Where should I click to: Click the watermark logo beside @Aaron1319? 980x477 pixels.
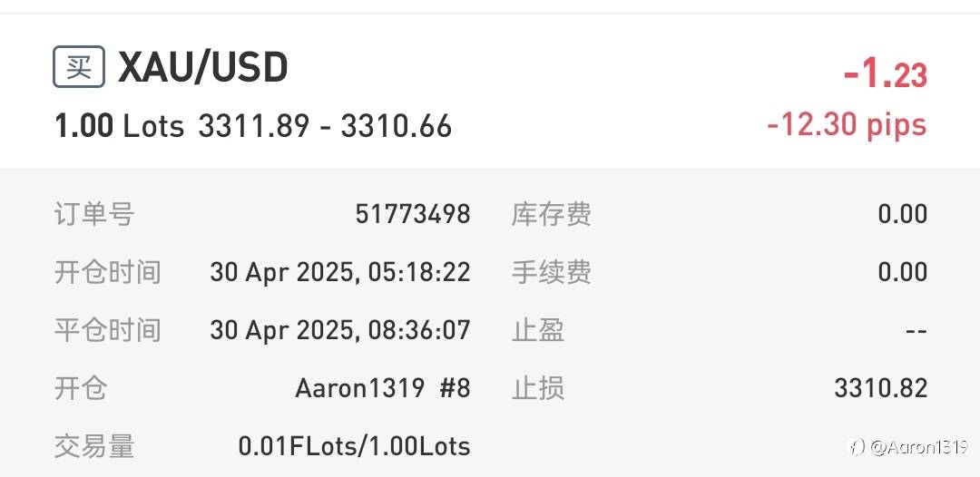point(856,446)
